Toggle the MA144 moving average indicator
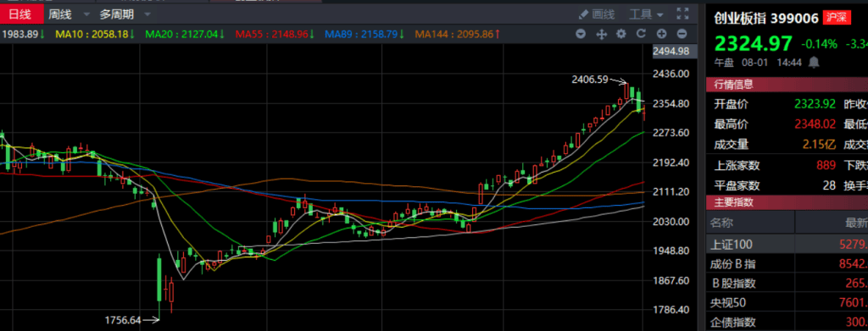 click(458, 34)
